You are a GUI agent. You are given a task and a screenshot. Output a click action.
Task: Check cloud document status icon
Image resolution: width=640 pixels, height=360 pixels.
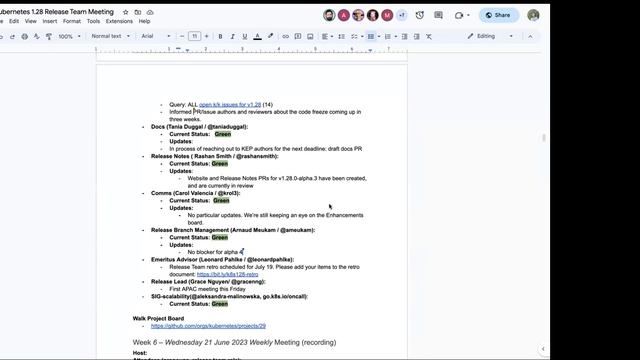point(150,12)
